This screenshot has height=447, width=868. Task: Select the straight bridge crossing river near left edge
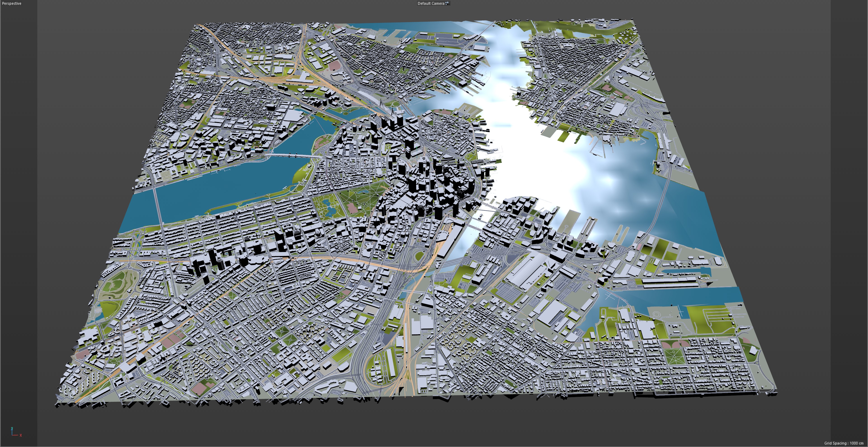pos(158,205)
